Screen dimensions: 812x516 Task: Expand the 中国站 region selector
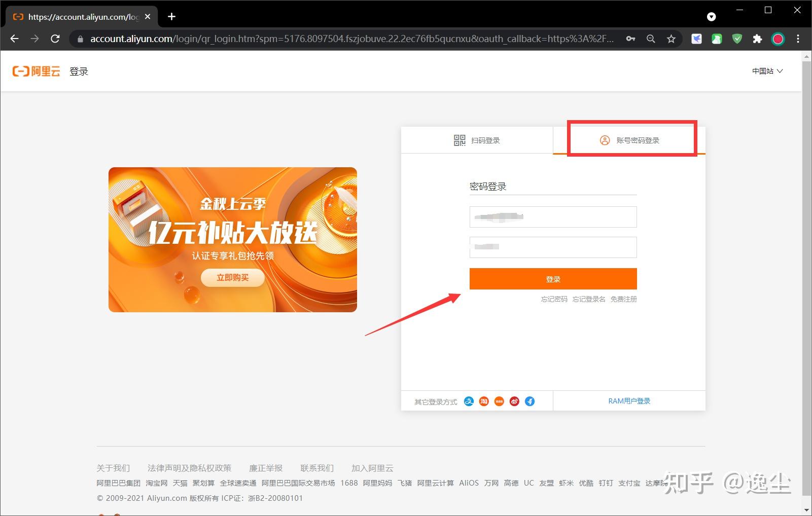[x=767, y=71]
